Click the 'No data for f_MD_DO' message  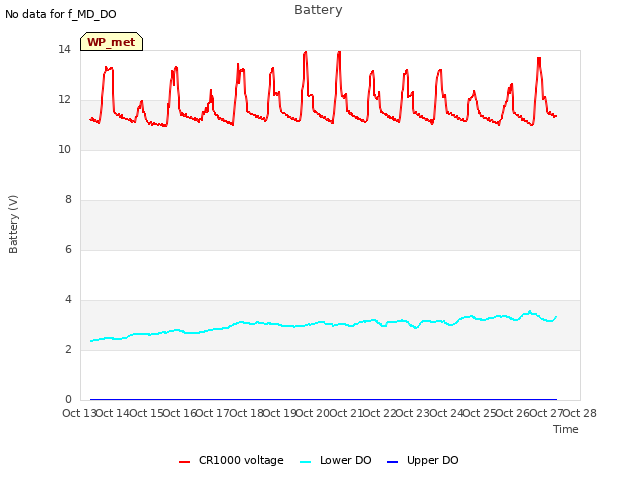click(x=61, y=14)
